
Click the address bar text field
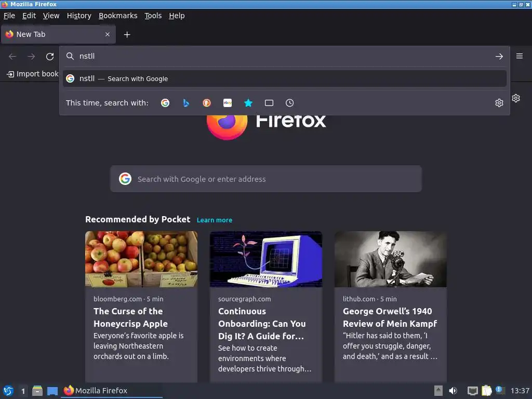(x=285, y=56)
